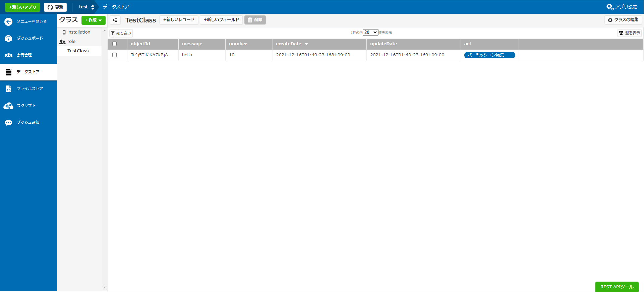Check the TeJj5TiKiKAZkBjA record checkbox

115,55
